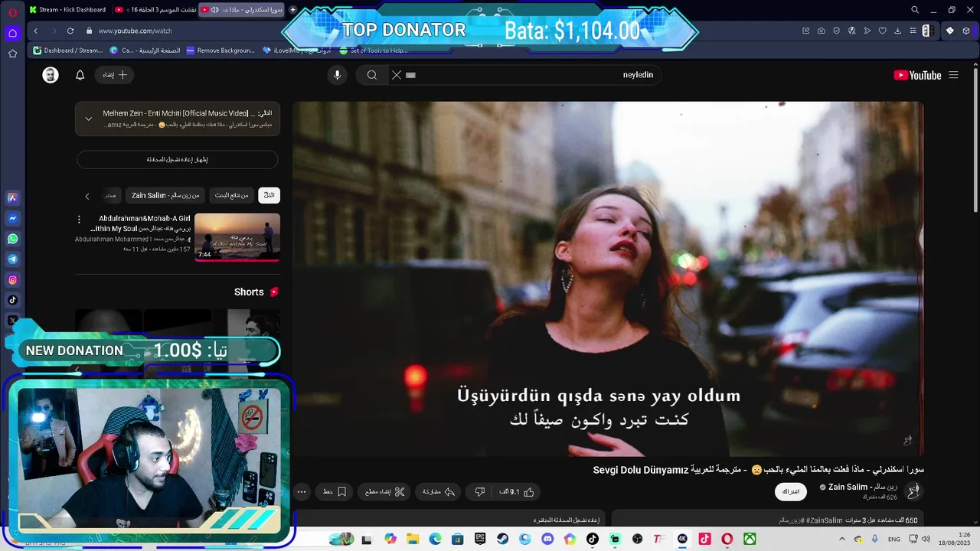Select the Zain Salim filter chip
980x551 pixels.
165,195
